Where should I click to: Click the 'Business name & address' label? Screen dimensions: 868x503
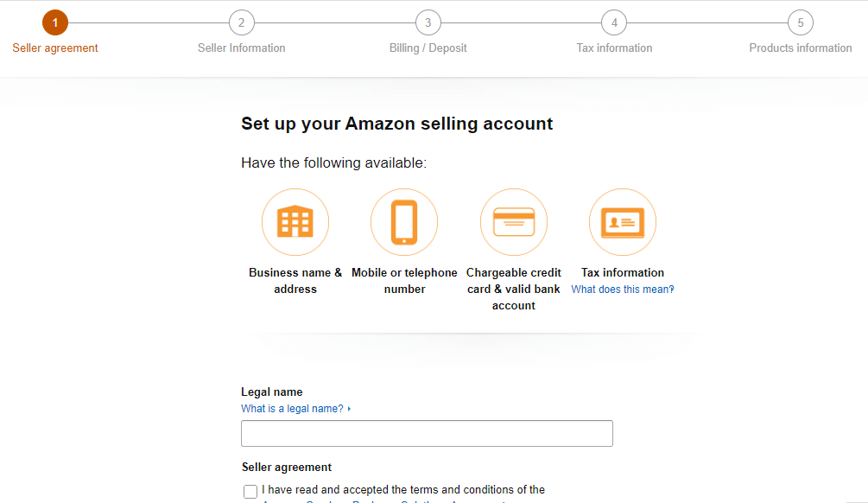click(x=295, y=281)
